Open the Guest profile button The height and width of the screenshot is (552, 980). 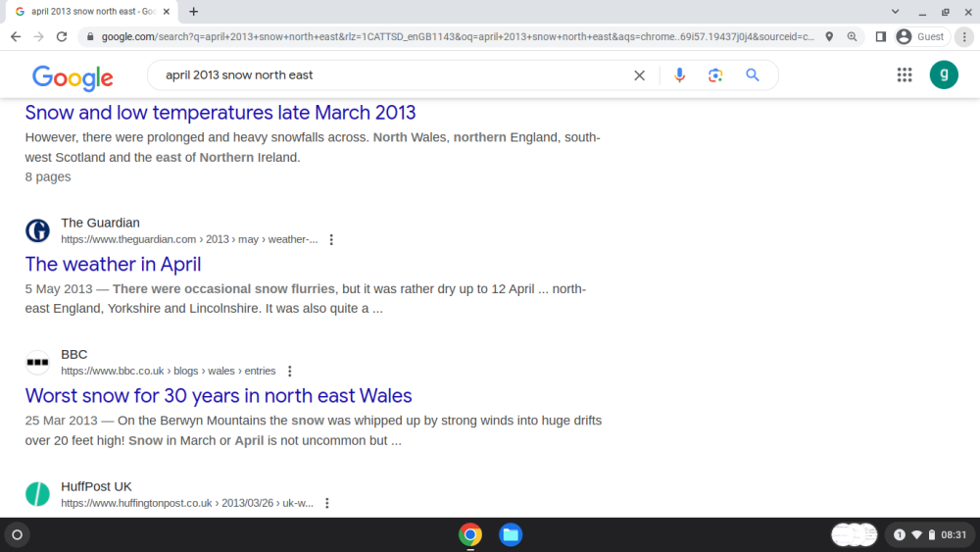(921, 37)
